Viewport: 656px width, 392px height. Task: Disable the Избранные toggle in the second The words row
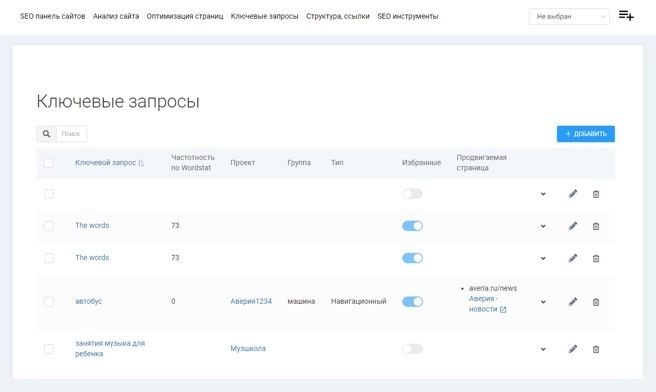[x=413, y=258]
